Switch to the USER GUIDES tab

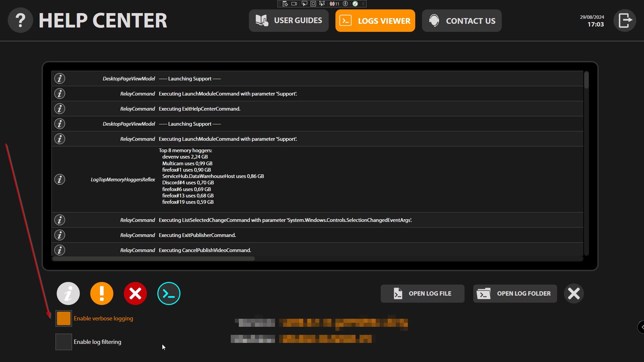(x=288, y=20)
